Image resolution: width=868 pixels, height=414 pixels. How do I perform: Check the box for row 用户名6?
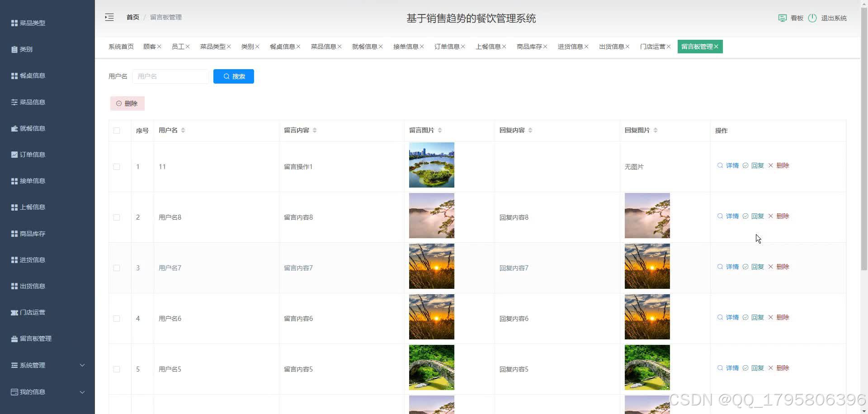point(117,319)
